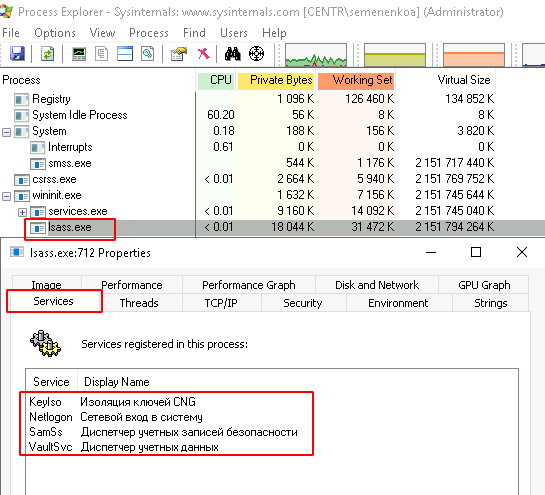Open the Users menu

(x=234, y=33)
